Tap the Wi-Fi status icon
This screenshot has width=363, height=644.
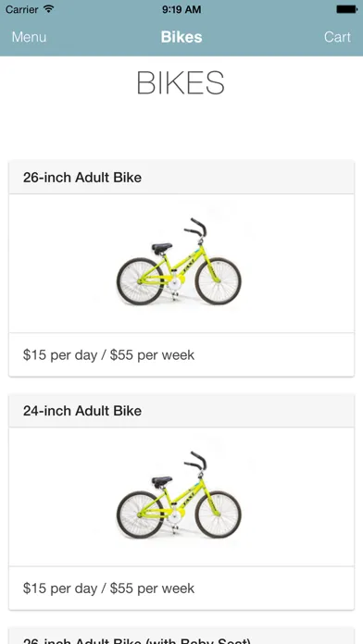pos(49,9)
